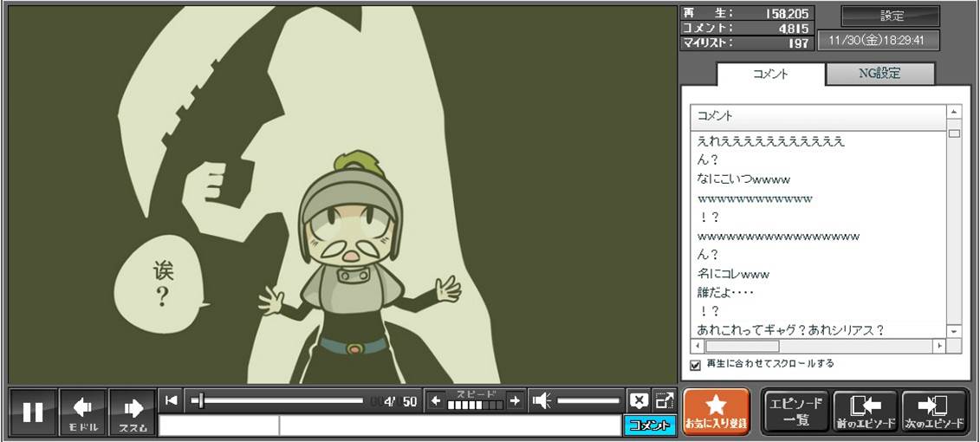Open the 設定 settings button
Image resolution: width=980 pixels, height=442 pixels.
(891, 16)
